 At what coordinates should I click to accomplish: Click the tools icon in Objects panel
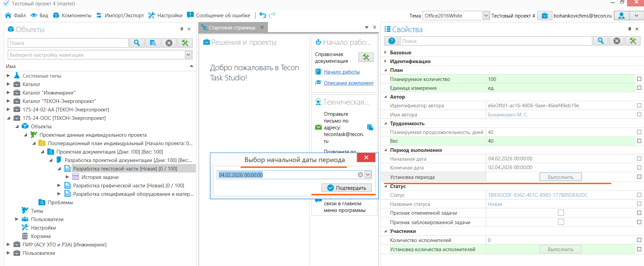(185, 43)
